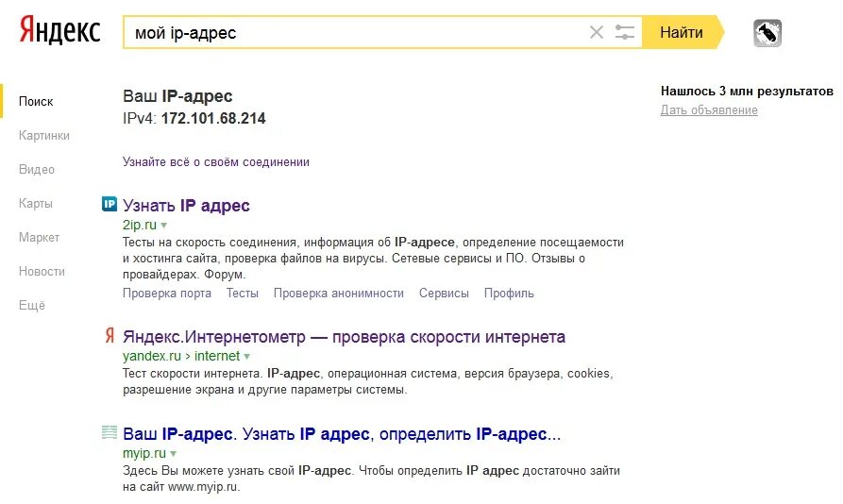Clear the search query with X icon

point(597,32)
